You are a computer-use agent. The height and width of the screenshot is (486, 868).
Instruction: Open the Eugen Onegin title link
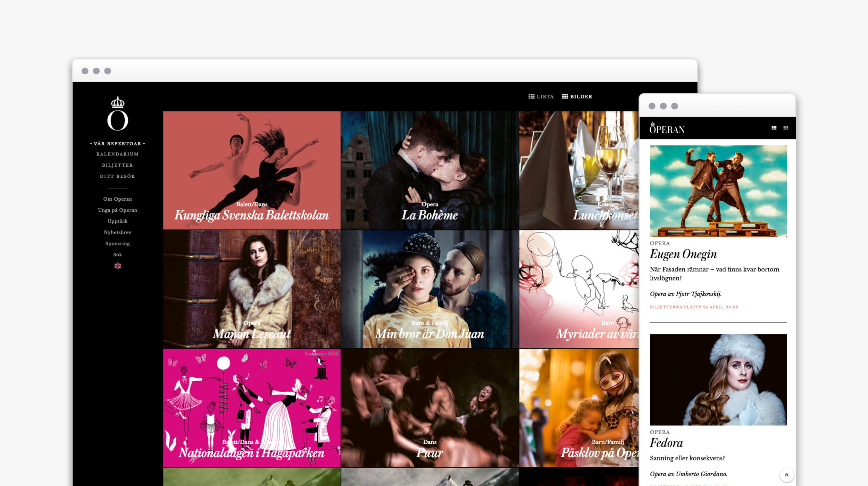[x=683, y=254]
